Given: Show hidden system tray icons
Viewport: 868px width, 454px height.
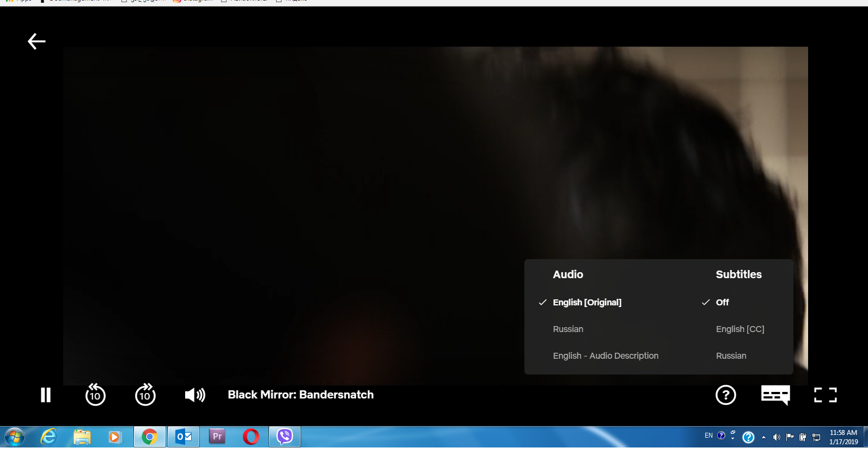Looking at the screenshot, I should pos(763,437).
